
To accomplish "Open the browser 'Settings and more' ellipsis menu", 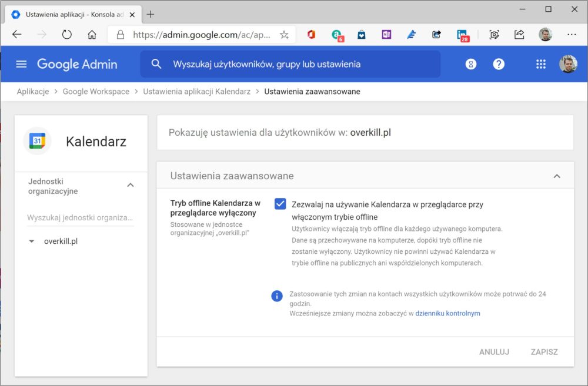I will coord(572,35).
